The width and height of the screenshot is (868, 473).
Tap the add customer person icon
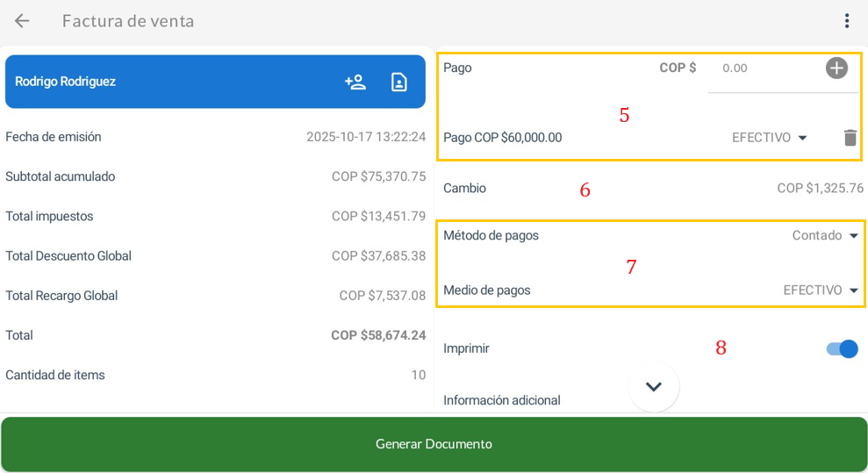tap(355, 82)
